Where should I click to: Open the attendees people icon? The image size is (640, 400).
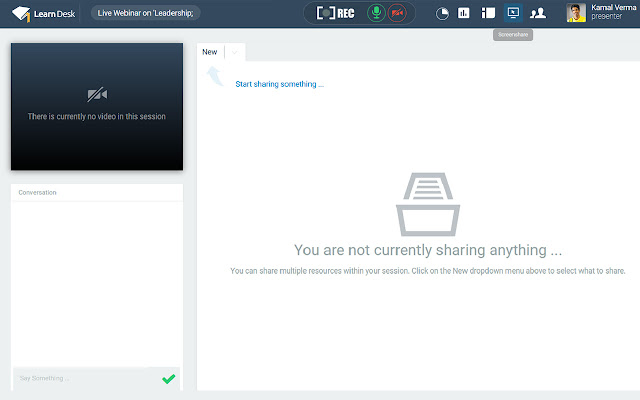(538, 13)
